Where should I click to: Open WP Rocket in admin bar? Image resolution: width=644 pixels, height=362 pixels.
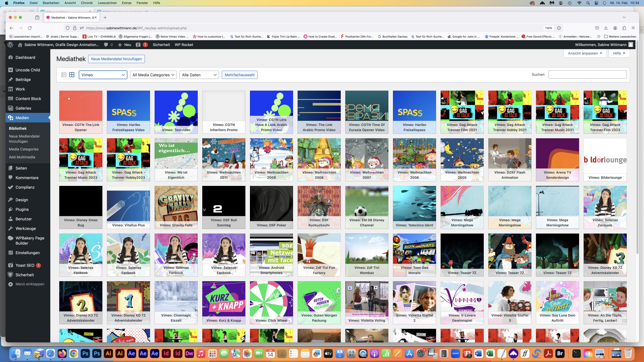184,45
